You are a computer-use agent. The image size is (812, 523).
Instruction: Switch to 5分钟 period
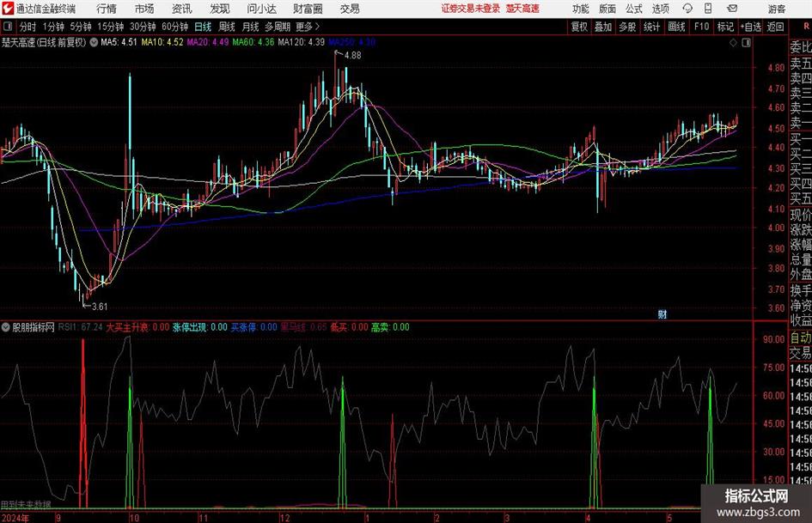[81, 27]
